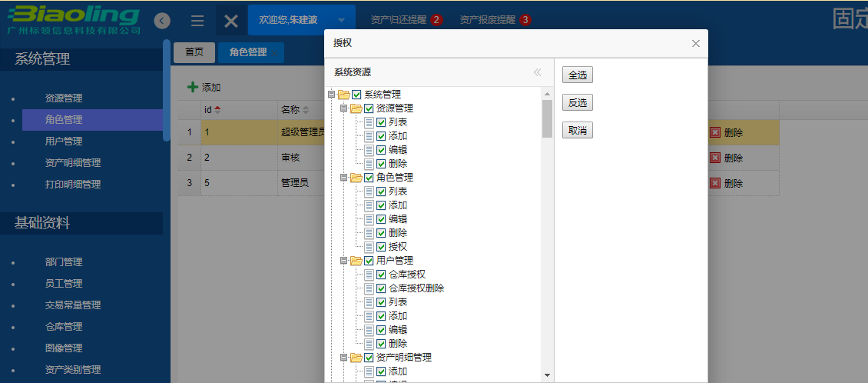Open 用户管理 in the sidebar menu
868x383 pixels.
click(64, 142)
